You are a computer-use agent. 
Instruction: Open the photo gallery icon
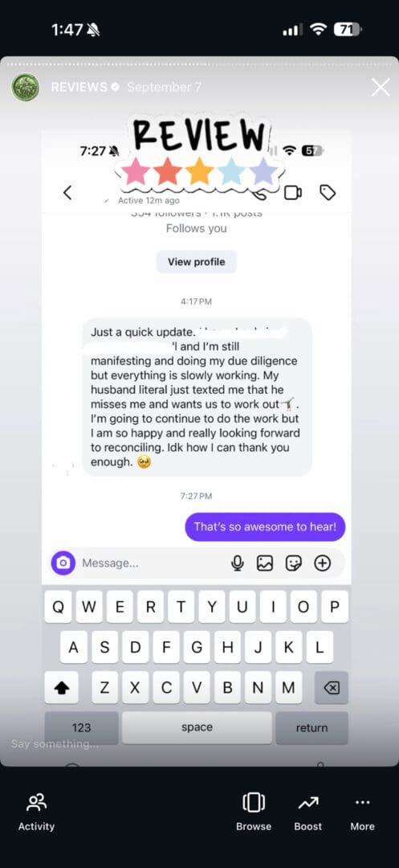(x=265, y=563)
